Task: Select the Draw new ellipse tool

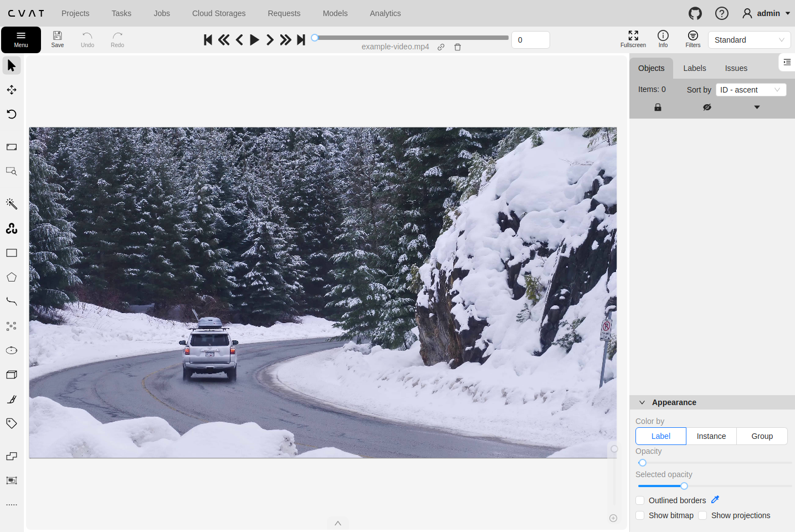Action: pyautogui.click(x=12, y=350)
